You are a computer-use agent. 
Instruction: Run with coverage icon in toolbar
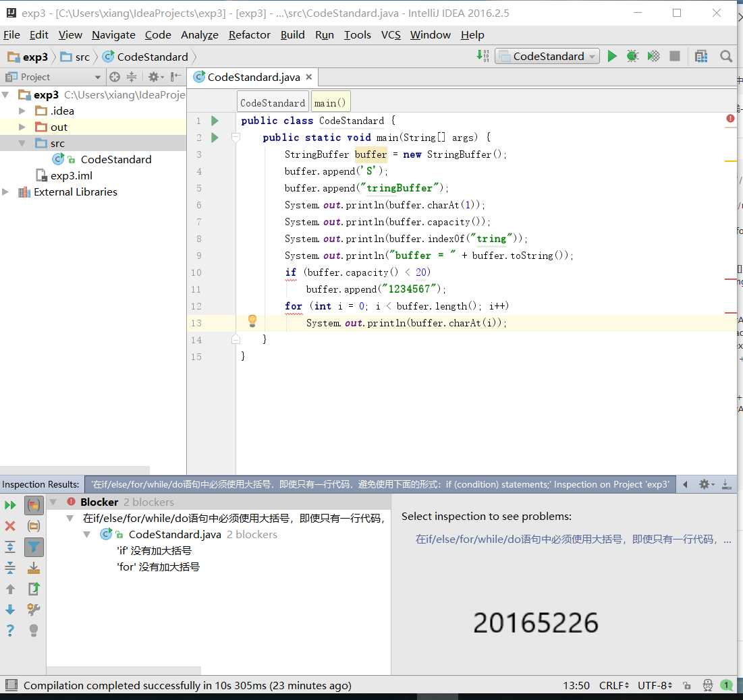653,57
